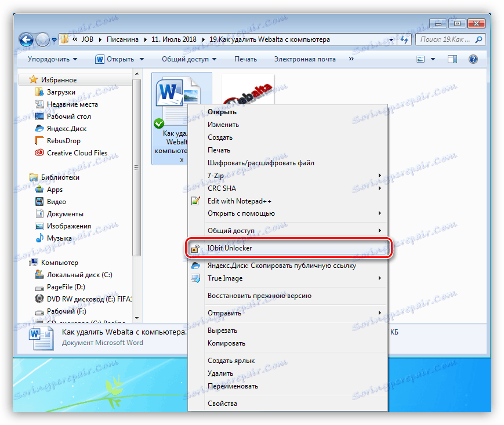The image size is (504, 425).
Task: Click Печать in the toolbar
Action: click(x=245, y=59)
